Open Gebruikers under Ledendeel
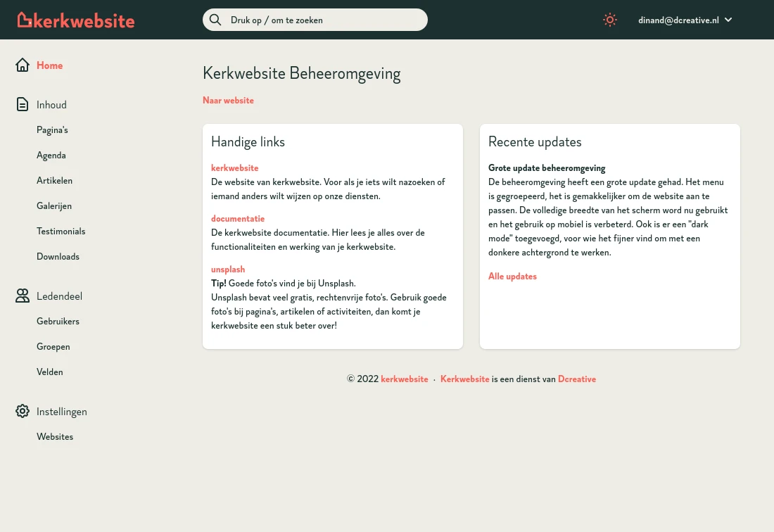 click(x=58, y=322)
